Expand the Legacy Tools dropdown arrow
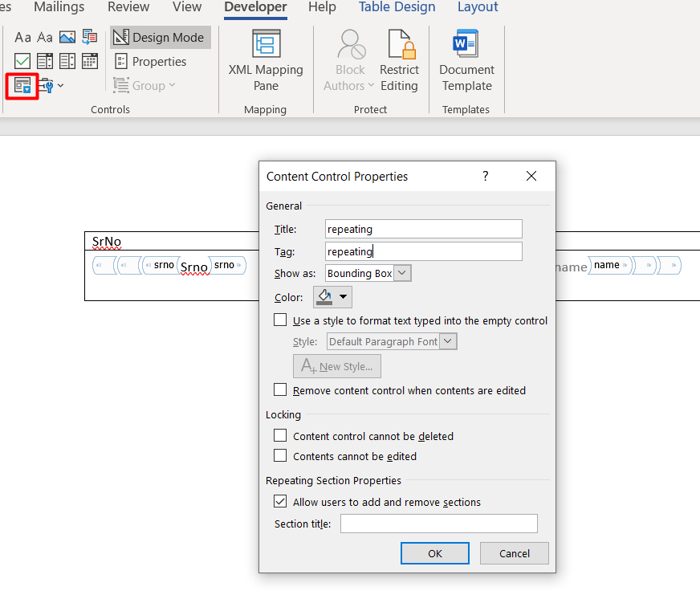Viewport: 700px width, 595px height. click(x=60, y=86)
